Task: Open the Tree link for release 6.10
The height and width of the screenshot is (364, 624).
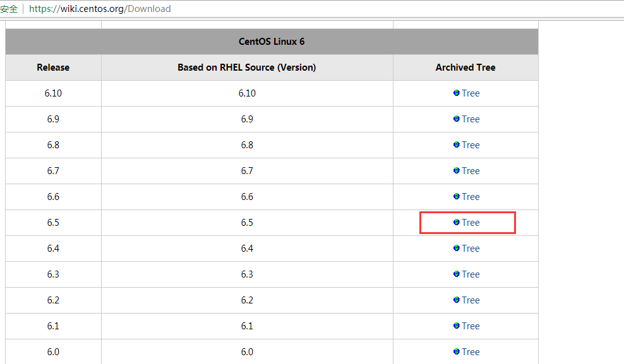Action: click(471, 93)
